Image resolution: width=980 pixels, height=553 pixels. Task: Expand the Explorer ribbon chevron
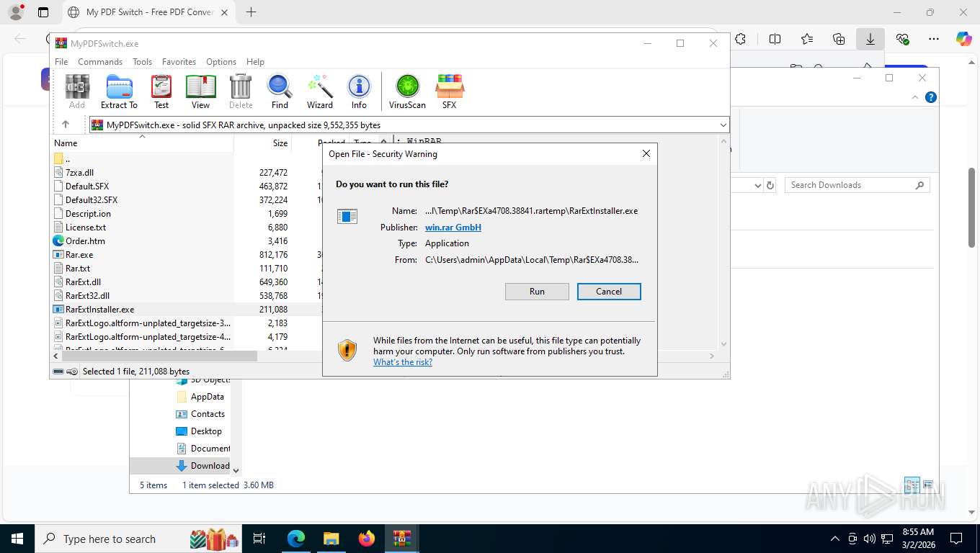[916, 97]
